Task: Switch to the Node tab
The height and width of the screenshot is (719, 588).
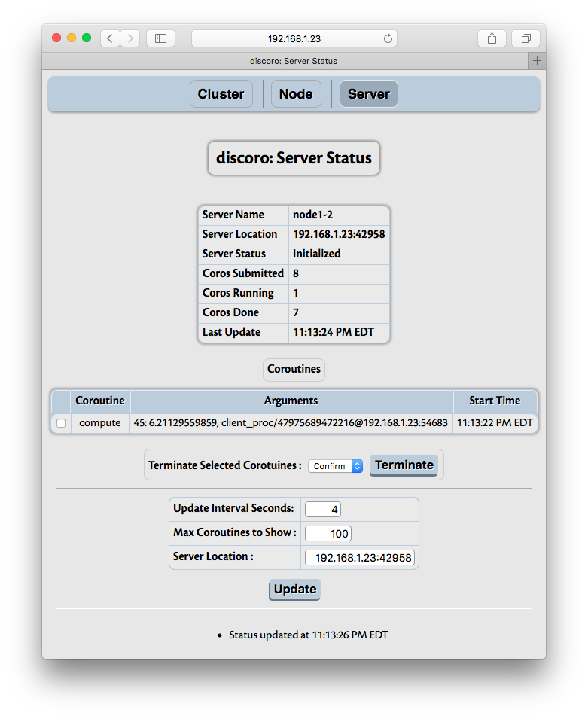Action: [x=296, y=94]
